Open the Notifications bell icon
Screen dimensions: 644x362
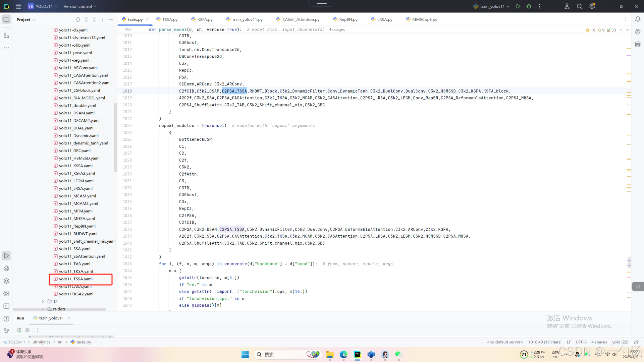[638, 19]
